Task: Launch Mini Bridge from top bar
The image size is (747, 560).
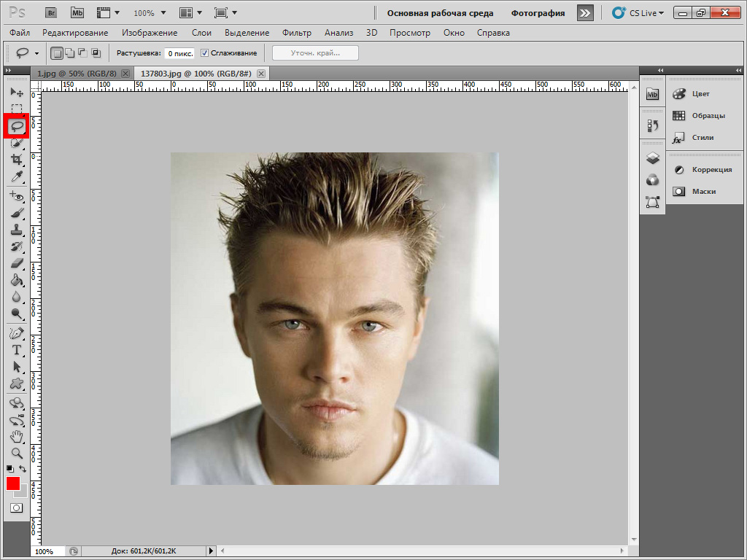Action: point(77,13)
